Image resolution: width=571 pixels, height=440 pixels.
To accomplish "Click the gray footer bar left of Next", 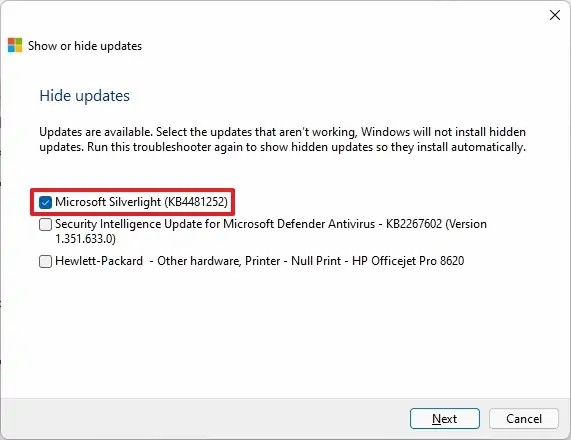I will click(204, 419).
